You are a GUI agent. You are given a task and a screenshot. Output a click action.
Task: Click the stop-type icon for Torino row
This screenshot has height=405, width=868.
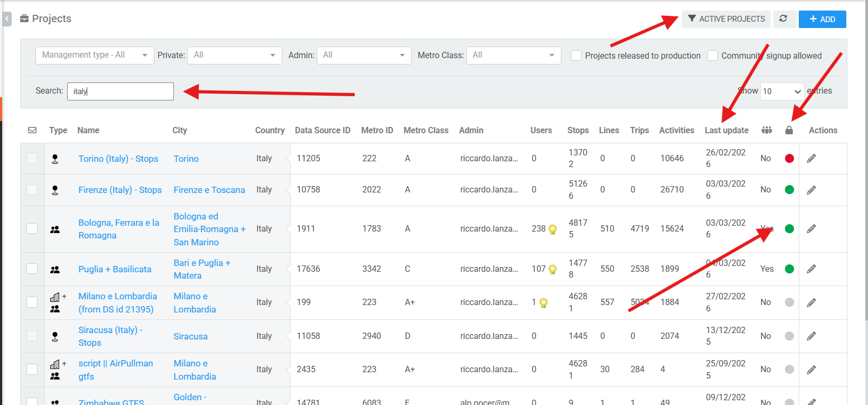pyautogui.click(x=55, y=159)
